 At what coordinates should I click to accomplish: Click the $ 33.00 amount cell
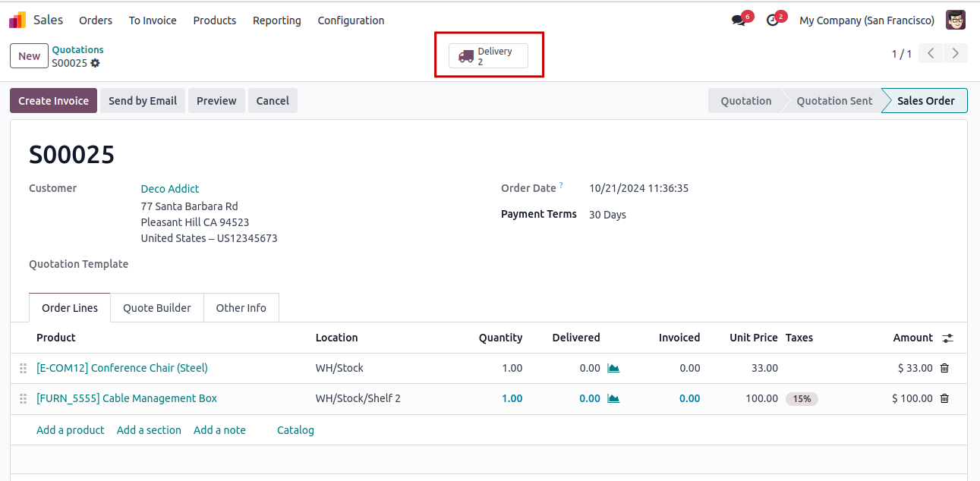(x=915, y=368)
